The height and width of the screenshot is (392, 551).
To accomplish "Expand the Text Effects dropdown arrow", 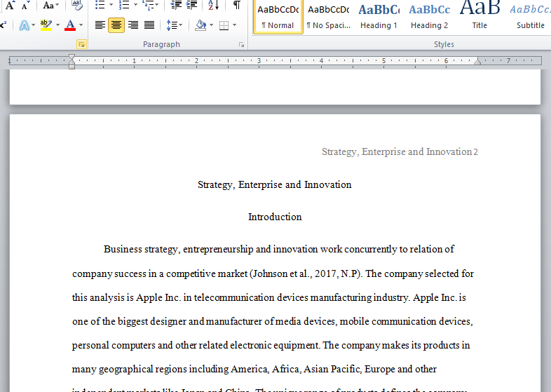I will pos(34,25).
